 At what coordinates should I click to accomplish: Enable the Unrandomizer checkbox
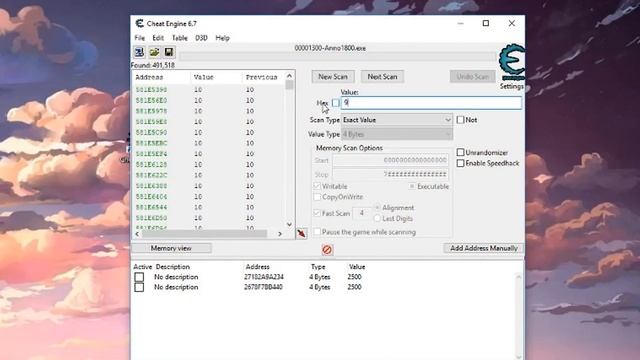point(460,152)
